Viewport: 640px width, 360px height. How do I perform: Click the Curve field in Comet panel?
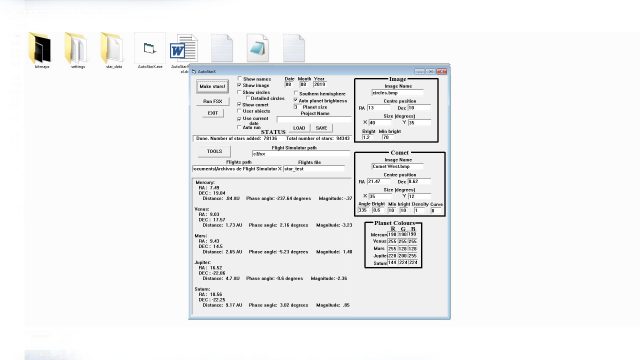click(436, 210)
